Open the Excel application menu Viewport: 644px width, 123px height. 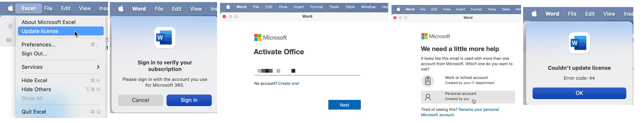(x=28, y=8)
